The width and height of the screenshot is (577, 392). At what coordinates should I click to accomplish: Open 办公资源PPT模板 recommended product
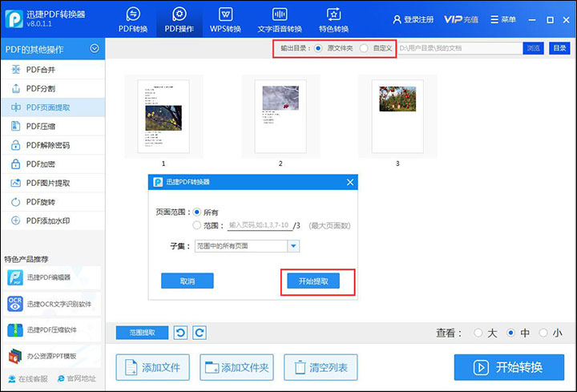(52, 356)
